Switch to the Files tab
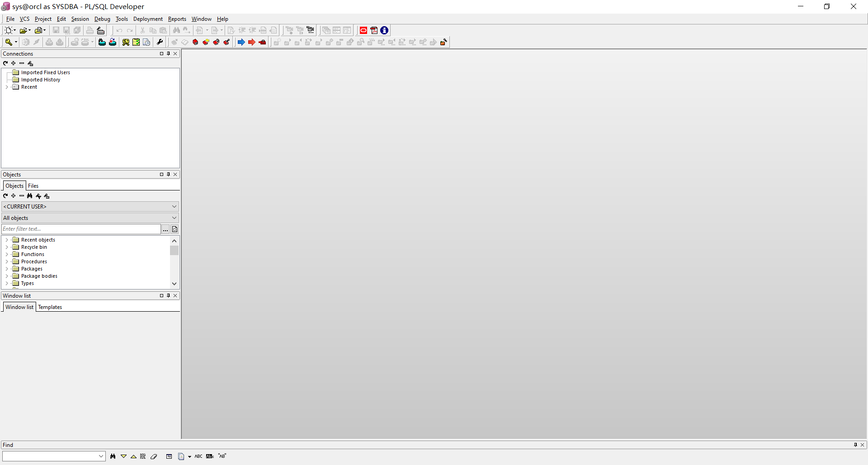868x465 pixels. (x=33, y=186)
